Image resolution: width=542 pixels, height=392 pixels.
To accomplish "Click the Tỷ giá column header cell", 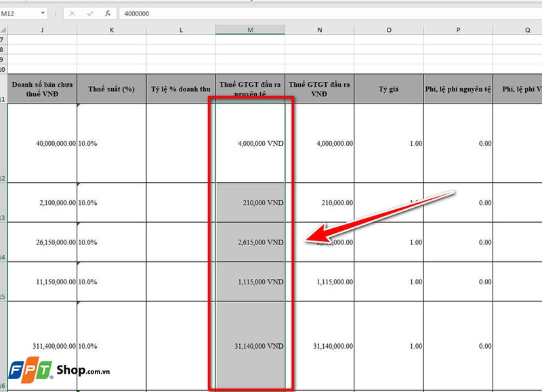I will click(388, 88).
